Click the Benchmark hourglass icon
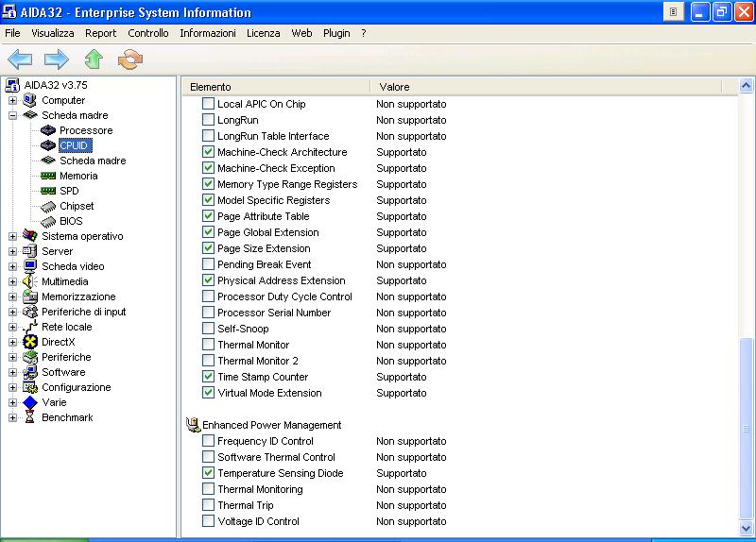This screenshot has width=756, height=542. (30, 417)
